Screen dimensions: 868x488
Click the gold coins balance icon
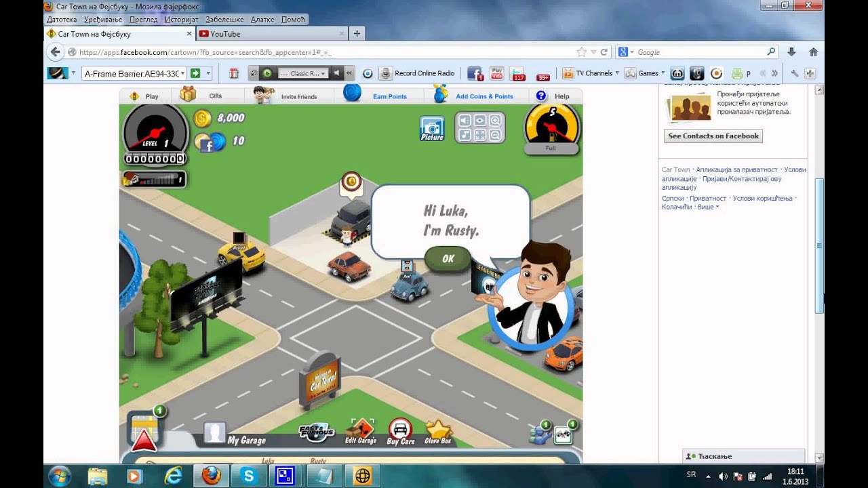point(203,119)
